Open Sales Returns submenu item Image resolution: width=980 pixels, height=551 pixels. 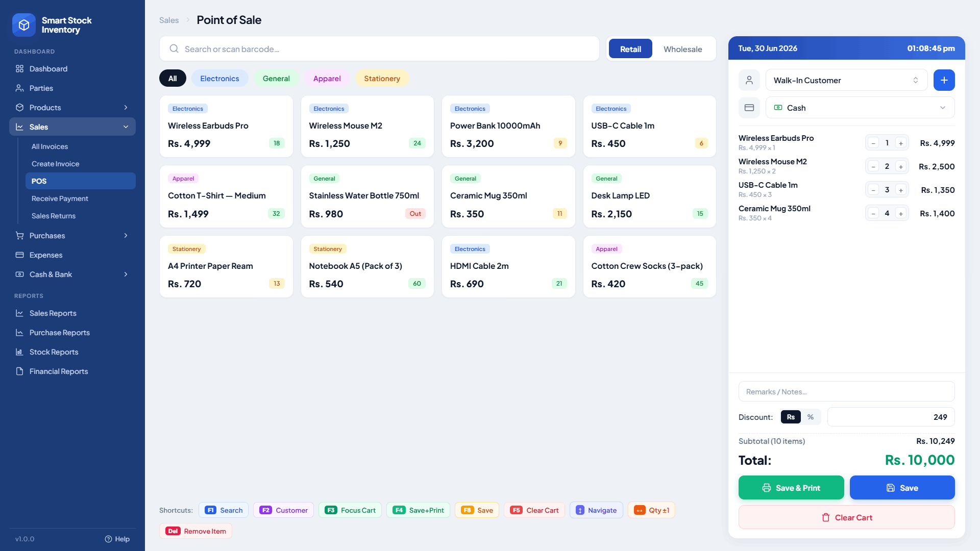[81, 216]
